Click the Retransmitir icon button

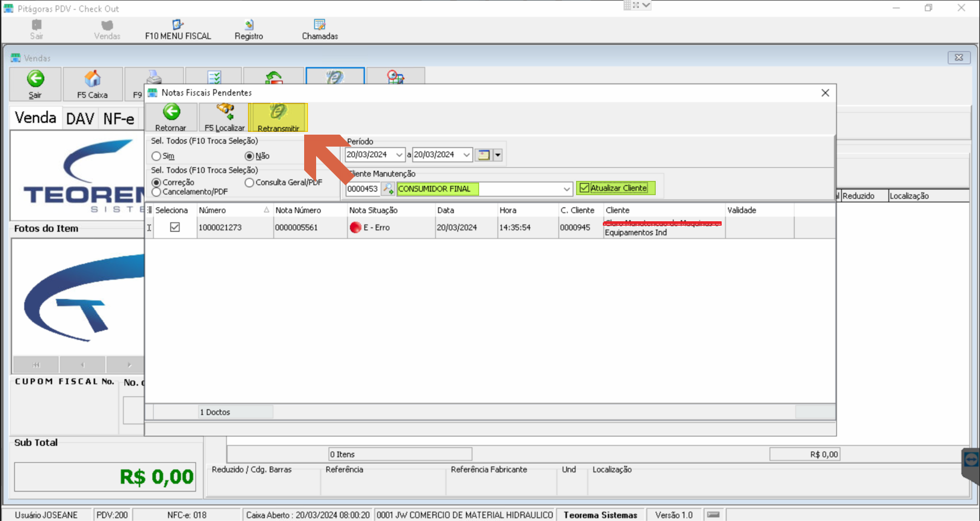point(278,117)
